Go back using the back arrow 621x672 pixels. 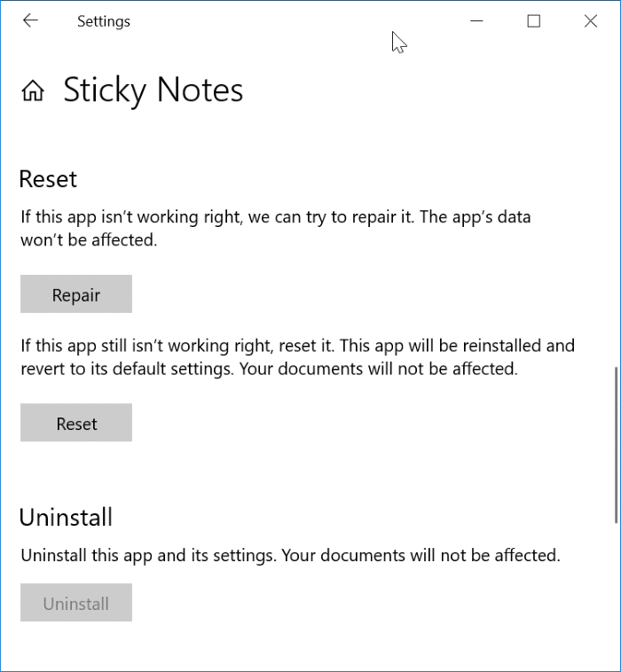click(x=30, y=21)
